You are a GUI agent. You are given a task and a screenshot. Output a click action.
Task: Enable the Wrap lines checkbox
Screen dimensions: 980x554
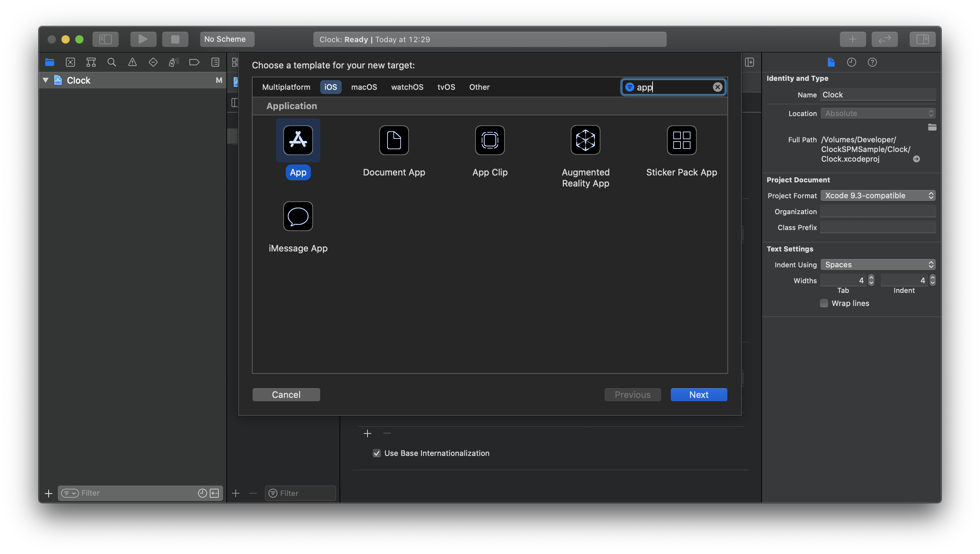click(x=824, y=304)
